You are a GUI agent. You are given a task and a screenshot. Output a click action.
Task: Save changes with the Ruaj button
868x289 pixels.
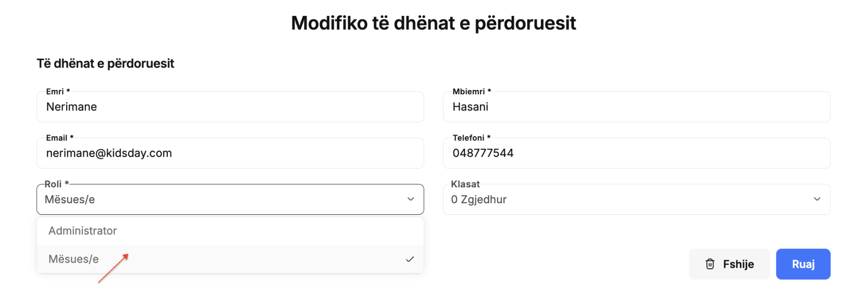803,264
